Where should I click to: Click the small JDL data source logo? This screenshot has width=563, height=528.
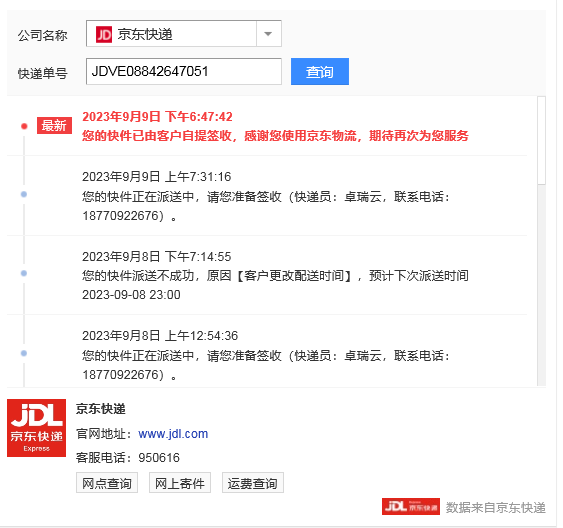pos(411,506)
